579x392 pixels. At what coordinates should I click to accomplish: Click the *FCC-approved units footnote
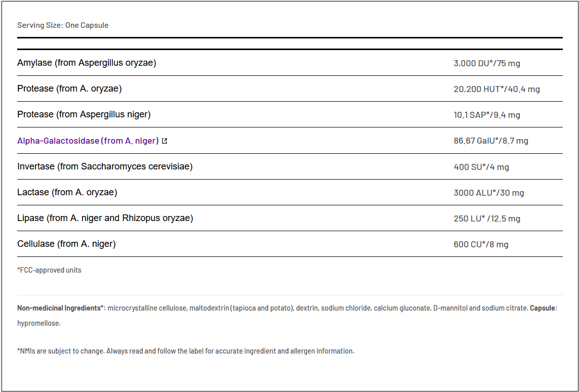pos(49,270)
